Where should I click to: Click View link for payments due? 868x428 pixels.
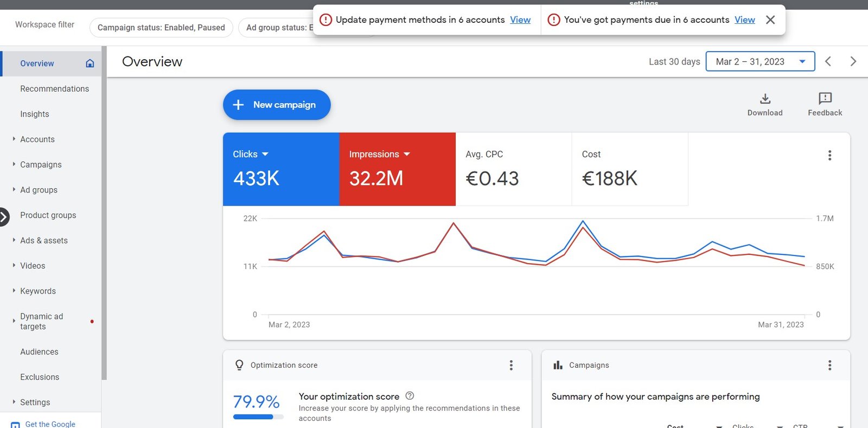745,20
